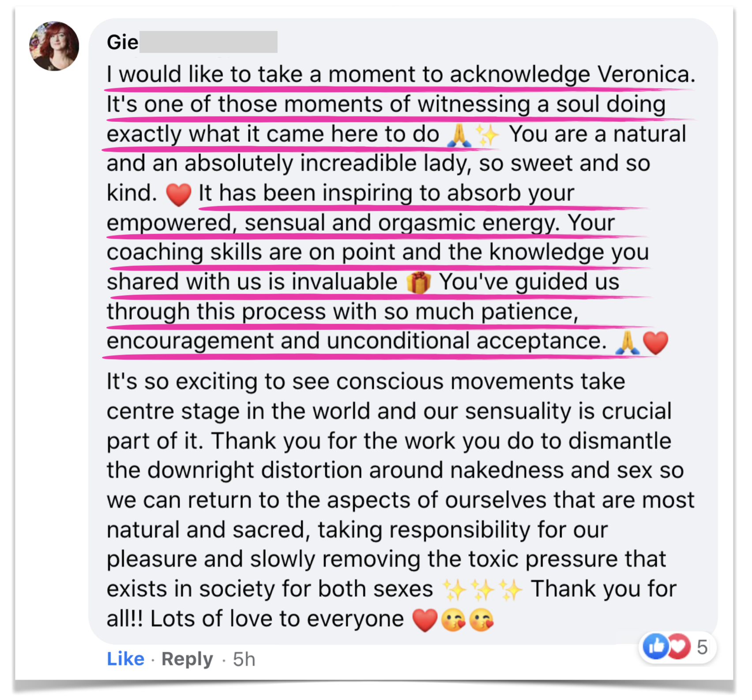Click the red heart emoji after "kind."

pos(178,194)
